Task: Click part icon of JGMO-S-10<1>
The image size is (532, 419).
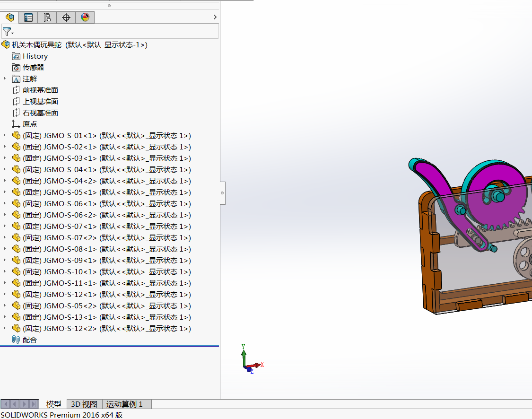Action: point(16,272)
